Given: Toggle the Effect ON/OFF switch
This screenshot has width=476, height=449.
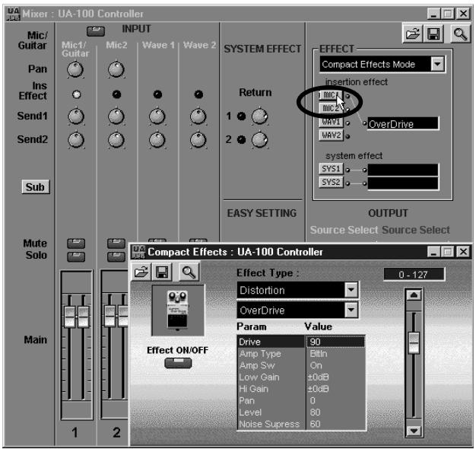Looking at the screenshot, I should pos(178,363).
